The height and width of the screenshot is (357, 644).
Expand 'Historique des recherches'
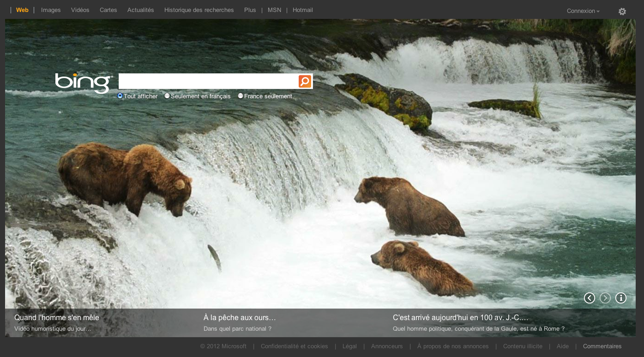(199, 10)
